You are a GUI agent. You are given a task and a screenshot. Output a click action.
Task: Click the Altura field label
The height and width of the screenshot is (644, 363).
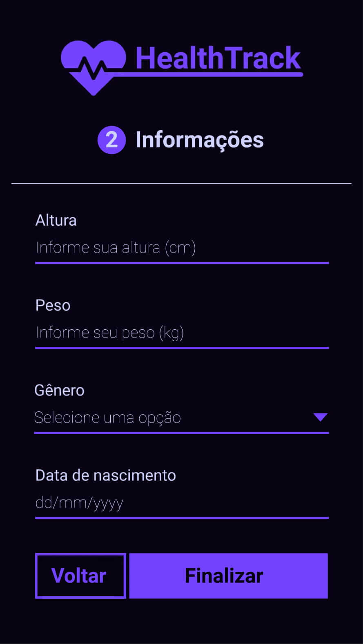click(x=56, y=220)
